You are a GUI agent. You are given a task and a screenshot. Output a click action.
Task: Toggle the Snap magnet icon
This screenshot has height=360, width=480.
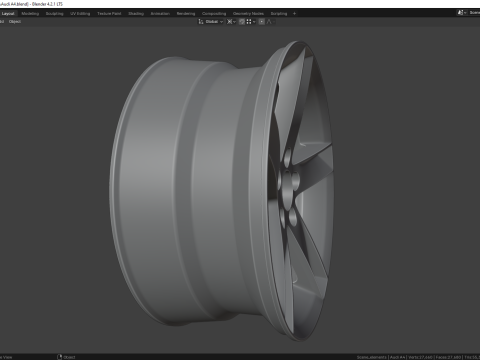click(242, 22)
